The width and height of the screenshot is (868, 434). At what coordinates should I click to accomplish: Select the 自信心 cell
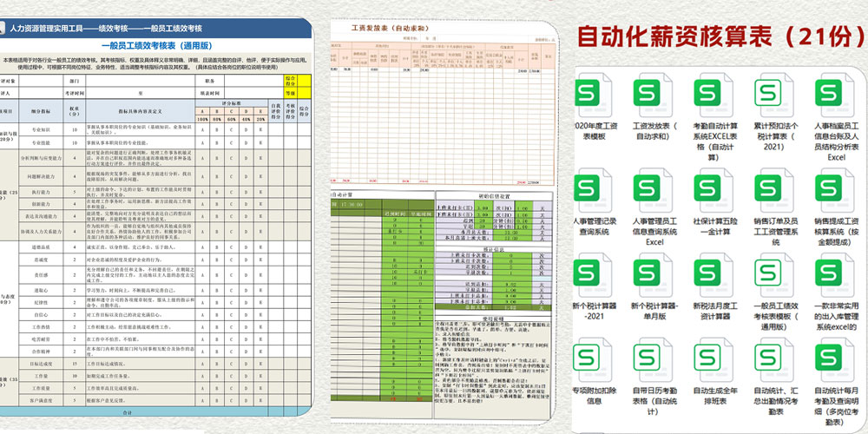pos(42,315)
